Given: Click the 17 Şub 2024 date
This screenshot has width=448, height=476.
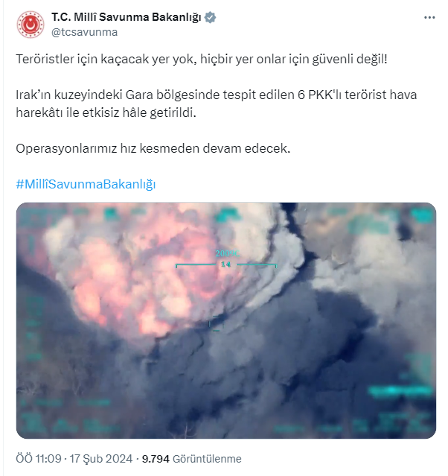Looking at the screenshot, I should [101, 458].
